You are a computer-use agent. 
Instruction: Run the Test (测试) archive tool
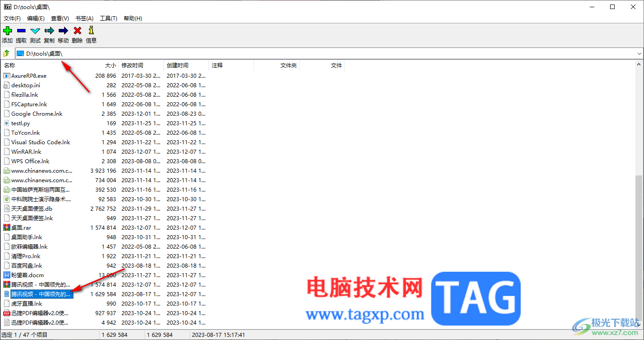[35, 31]
